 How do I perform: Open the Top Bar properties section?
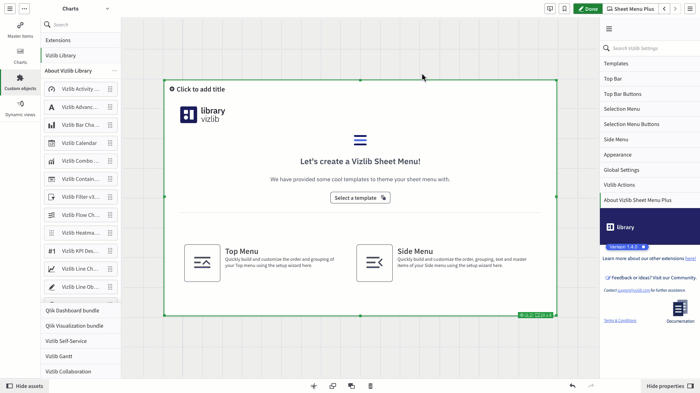click(x=650, y=79)
